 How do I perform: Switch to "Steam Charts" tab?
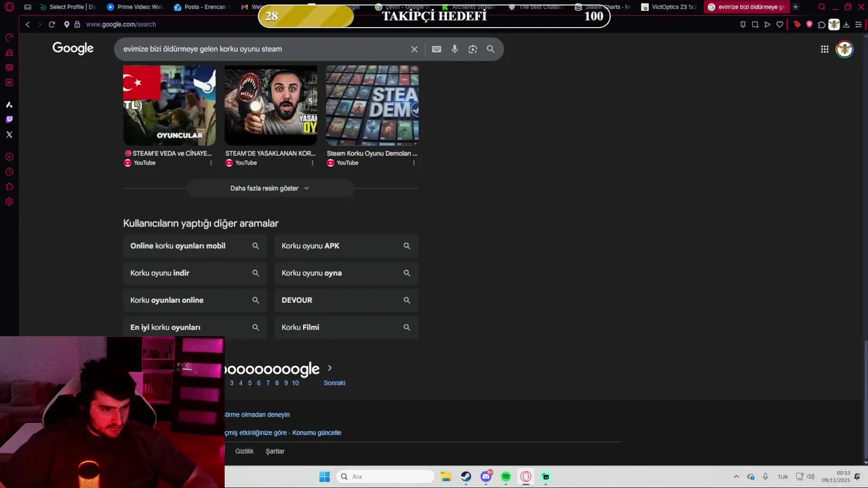[x=602, y=7]
